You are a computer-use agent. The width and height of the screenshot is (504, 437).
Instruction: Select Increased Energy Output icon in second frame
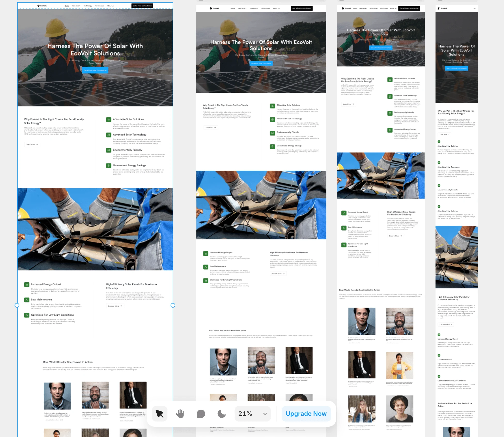point(205,253)
